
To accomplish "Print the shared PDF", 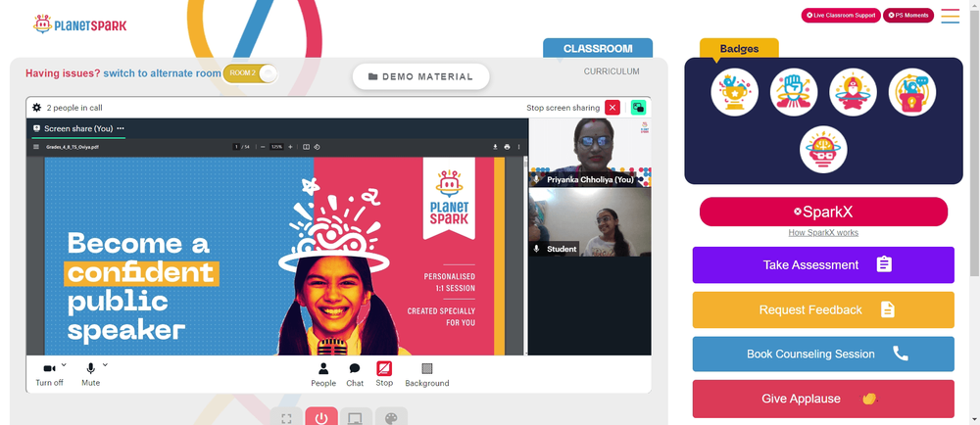I will [507, 147].
